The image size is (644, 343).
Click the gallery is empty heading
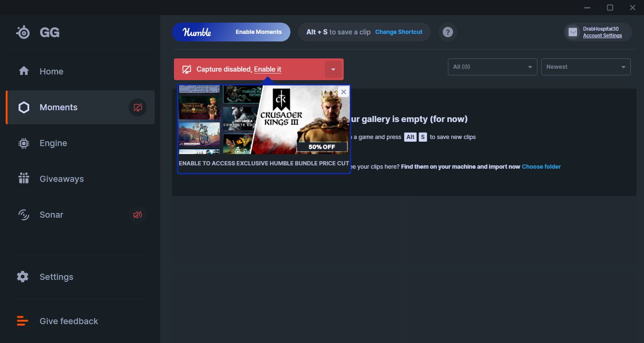pyautogui.click(x=409, y=119)
